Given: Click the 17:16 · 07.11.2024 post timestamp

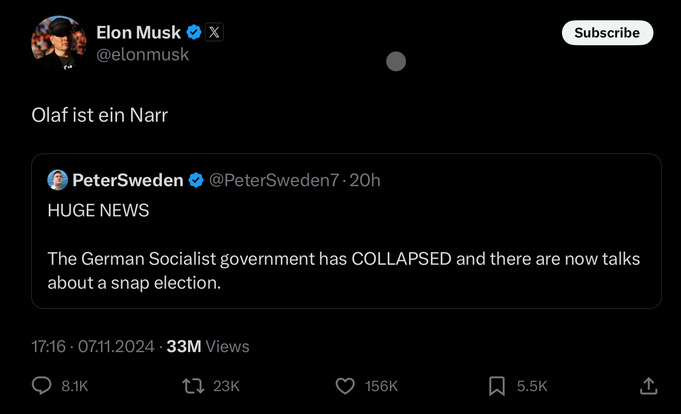Looking at the screenshot, I should [x=93, y=346].
